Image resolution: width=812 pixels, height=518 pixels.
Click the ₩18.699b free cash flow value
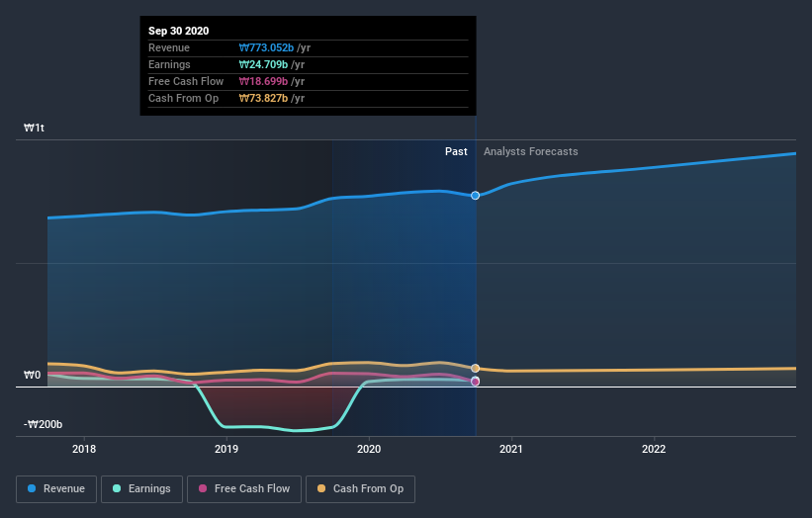tap(263, 81)
